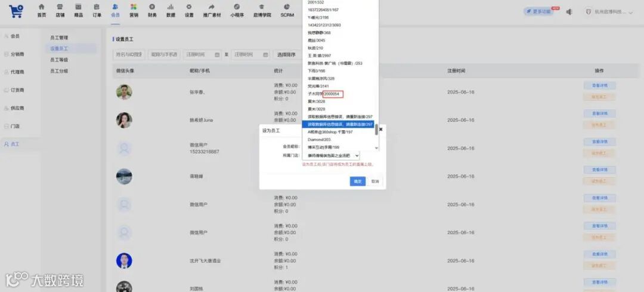
Task: Click the speaker announcement icon
Action: (569, 12)
